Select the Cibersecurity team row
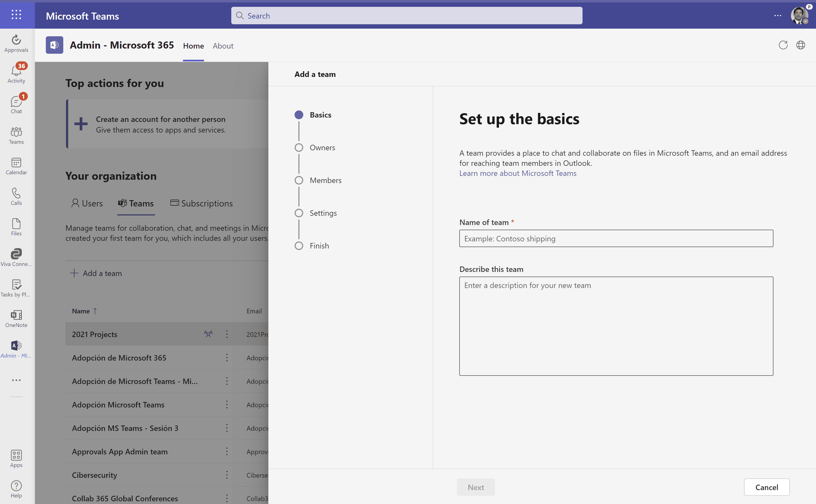Image resolution: width=816 pixels, height=504 pixels. [x=167, y=475]
